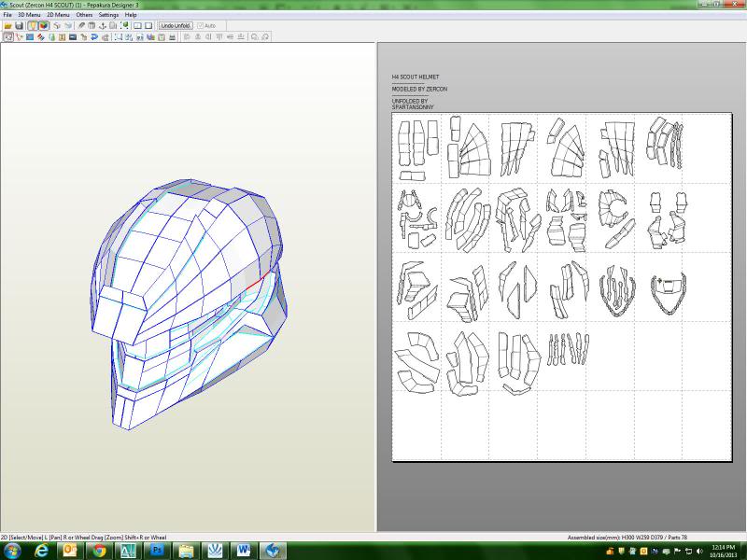The image size is (747, 560).
Task: Open the Others menu
Action: (84, 15)
